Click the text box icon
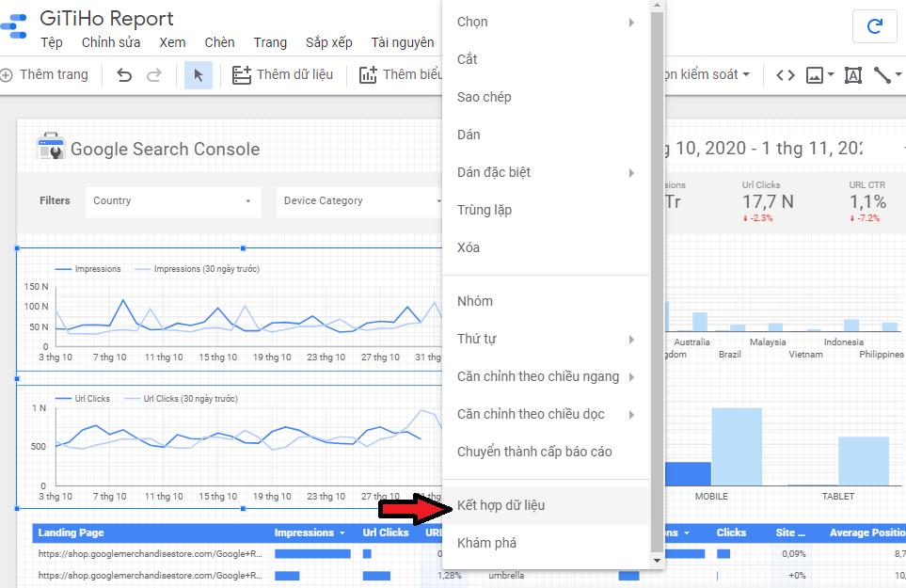 [852, 75]
